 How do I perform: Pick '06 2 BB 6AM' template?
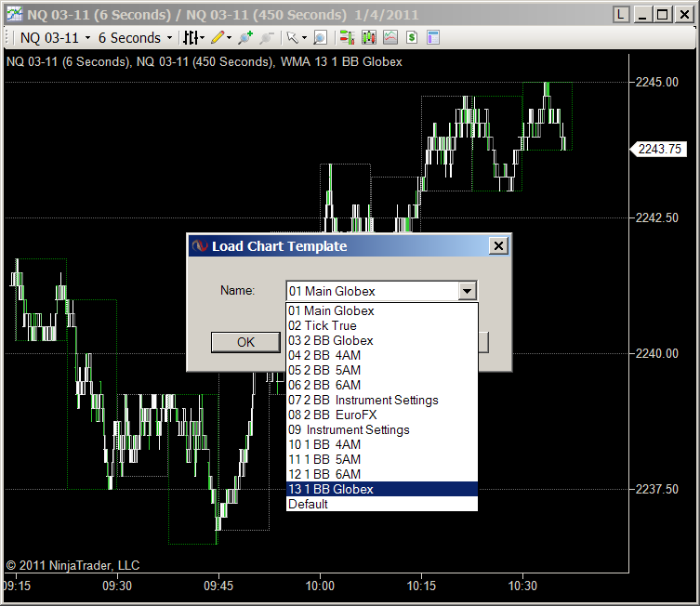point(382,385)
